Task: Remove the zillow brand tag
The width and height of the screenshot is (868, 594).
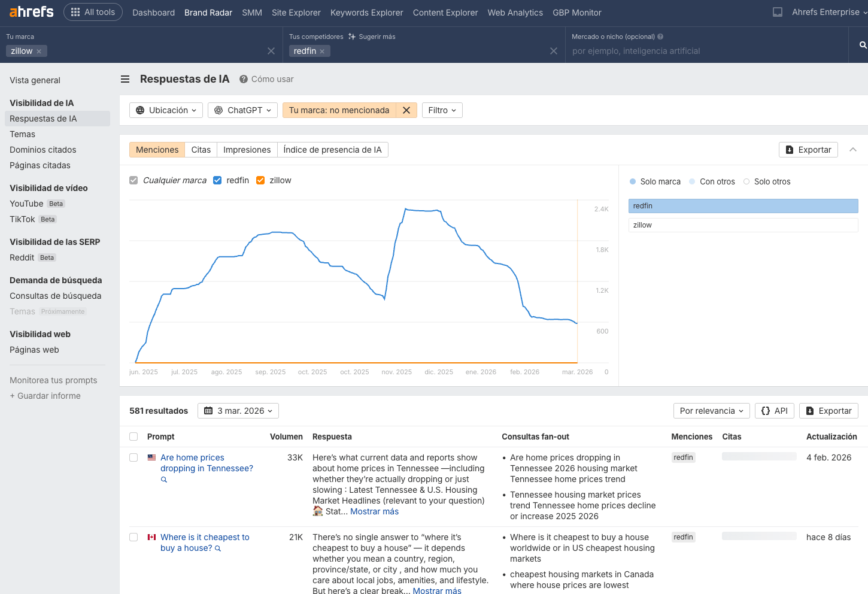Action: (39, 51)
